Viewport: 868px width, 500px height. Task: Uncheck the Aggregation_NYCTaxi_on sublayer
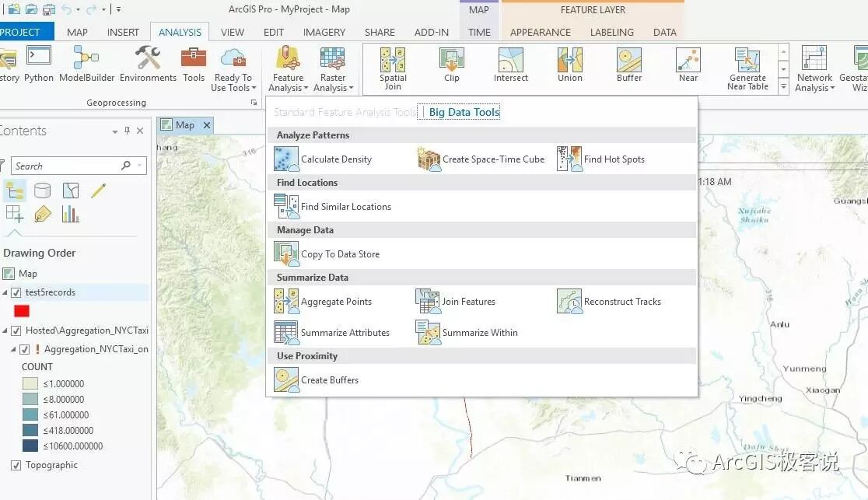(24, 349)
